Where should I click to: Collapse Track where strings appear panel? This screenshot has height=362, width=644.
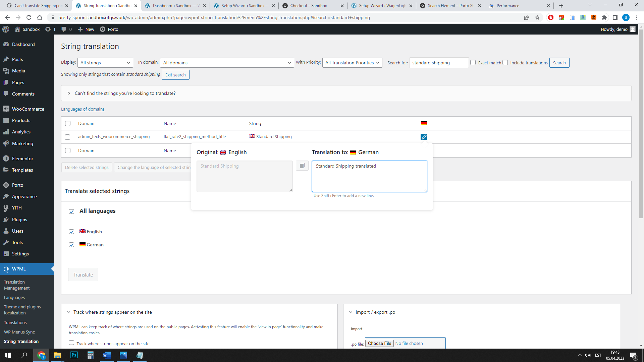pyautogui.click(x=69, y=312)
